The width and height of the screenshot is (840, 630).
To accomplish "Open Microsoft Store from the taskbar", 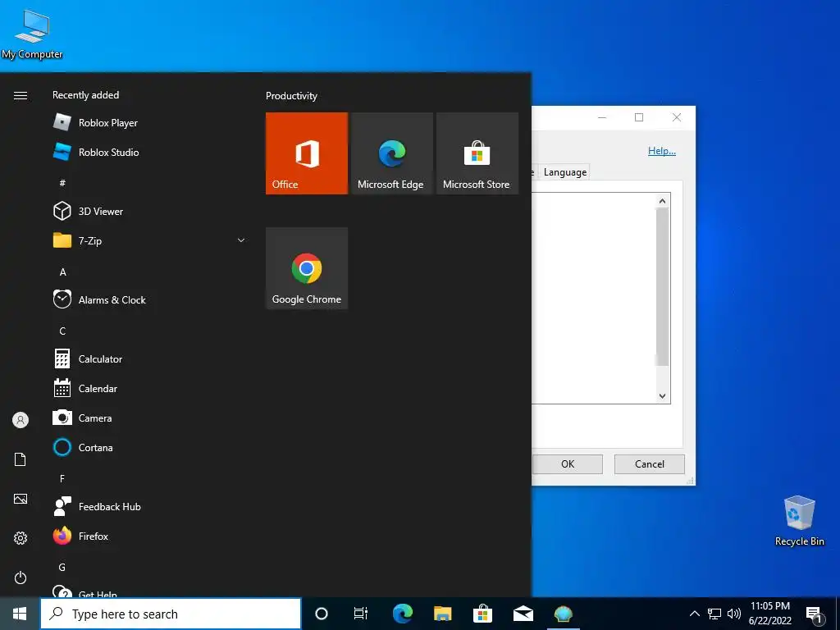I will tap(482, 614).
